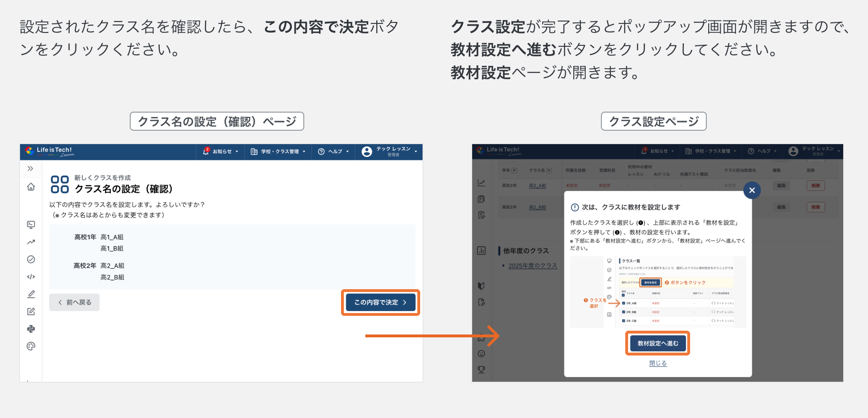Screen dimensions: 868x418
Task: Click the tutorial illustration inside the popup
Action: coord(658,292)
